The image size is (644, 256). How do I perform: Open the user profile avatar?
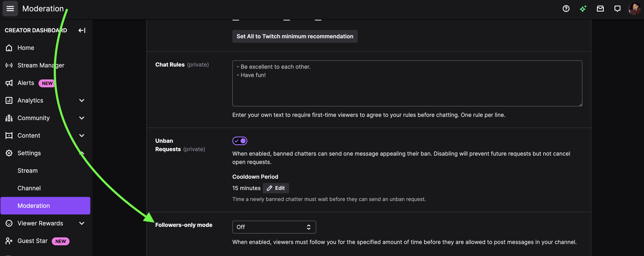pos(634,9)
